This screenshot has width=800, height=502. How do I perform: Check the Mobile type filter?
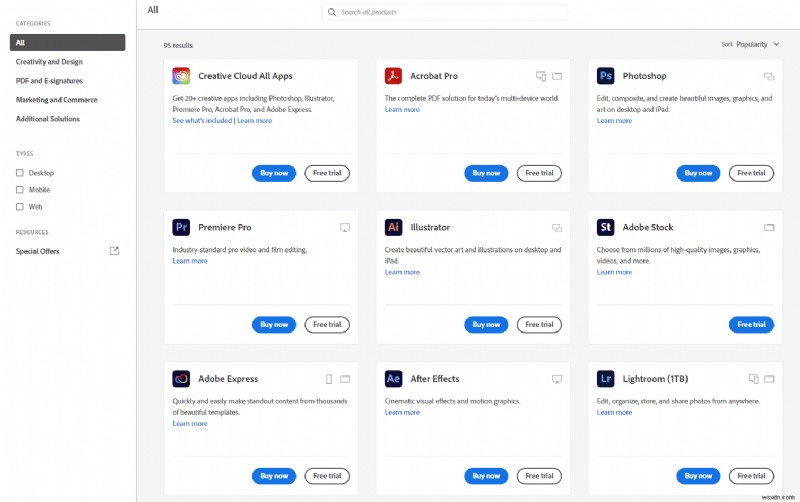(x=20, y=190)
